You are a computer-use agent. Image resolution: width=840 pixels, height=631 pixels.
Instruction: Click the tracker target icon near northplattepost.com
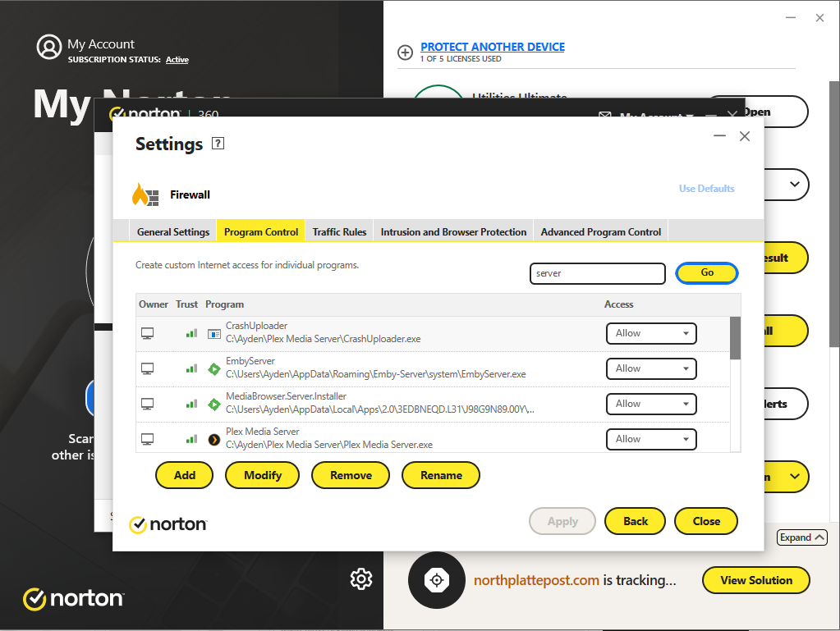(x=437, y=580)
